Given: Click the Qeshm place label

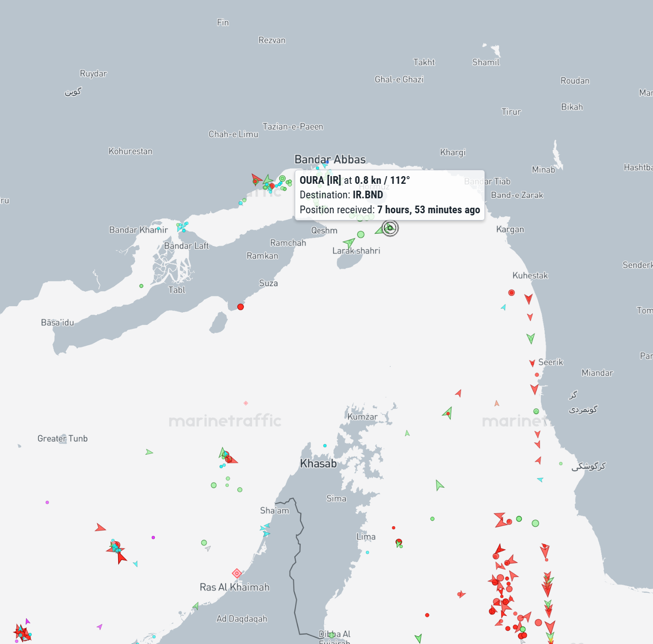Looking at the screenshot, I should (324, 230).
